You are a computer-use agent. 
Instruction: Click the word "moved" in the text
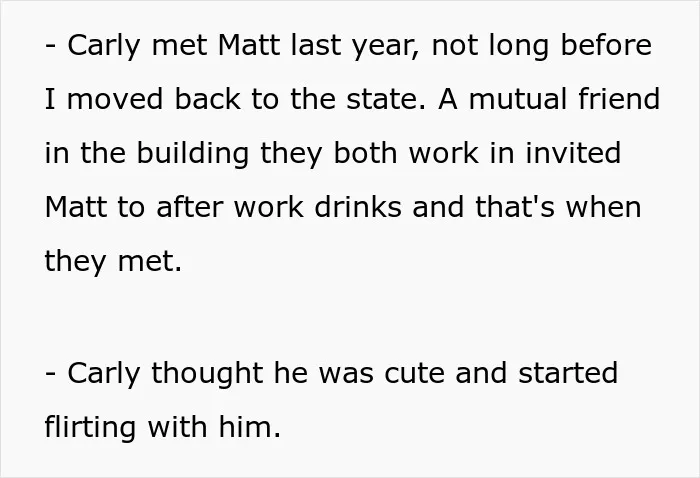[115, 99]
